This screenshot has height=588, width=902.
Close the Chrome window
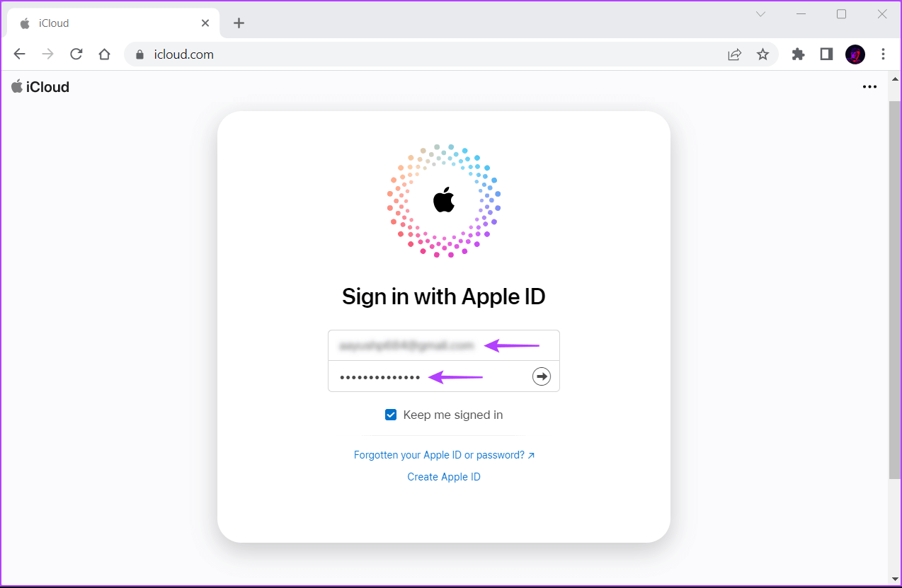coord(881,14)
